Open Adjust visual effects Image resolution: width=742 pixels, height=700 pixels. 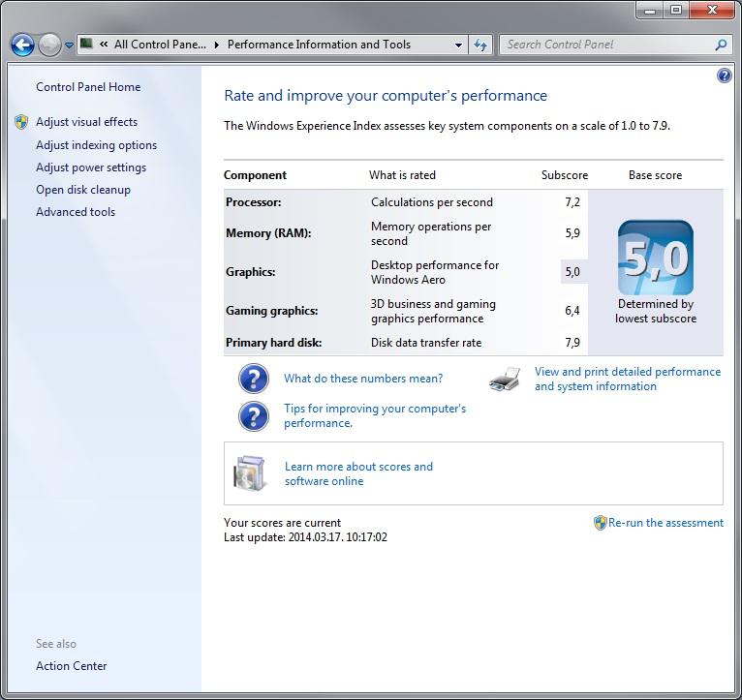pos(86,122)
